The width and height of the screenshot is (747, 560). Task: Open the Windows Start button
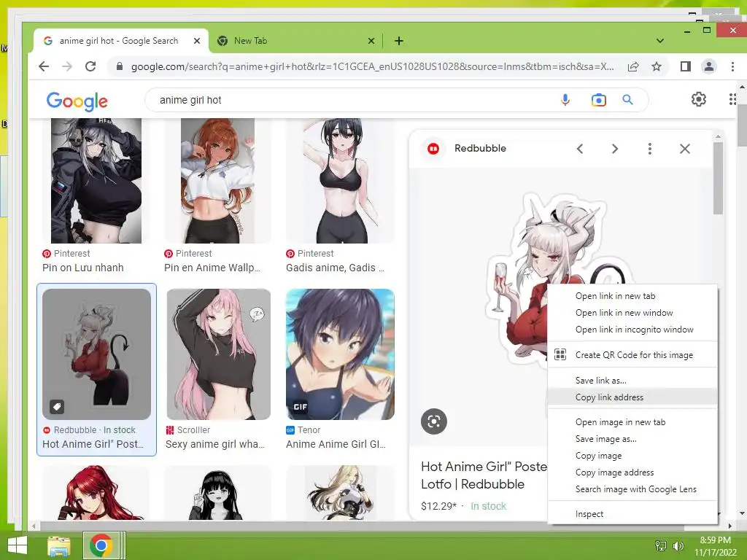18,545
